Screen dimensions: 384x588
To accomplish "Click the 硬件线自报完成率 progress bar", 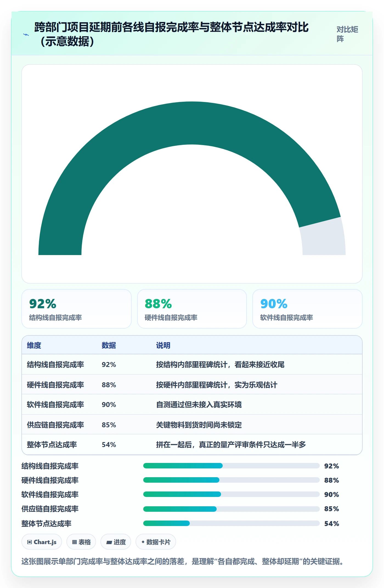I will coord(231,480).
